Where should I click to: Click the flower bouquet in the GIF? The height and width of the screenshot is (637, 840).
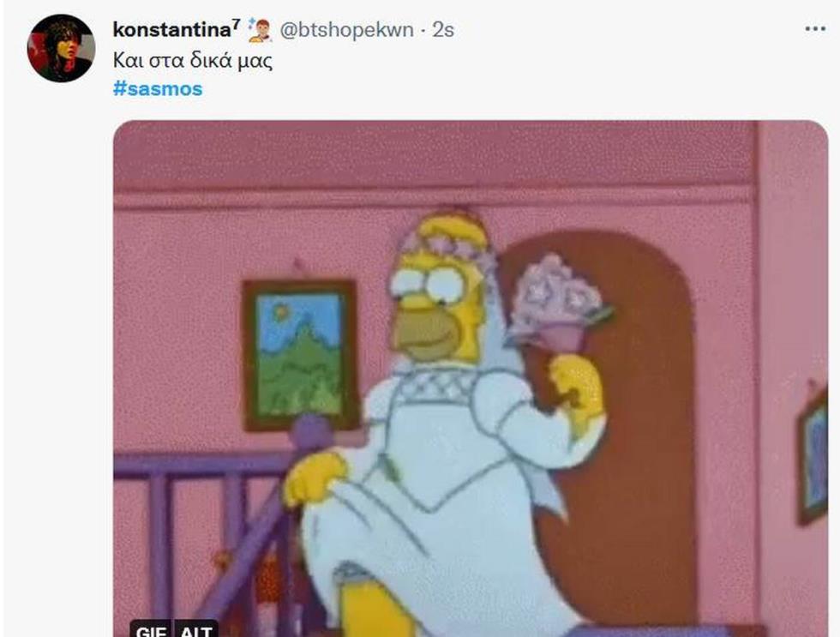click(x=557, y=303)
